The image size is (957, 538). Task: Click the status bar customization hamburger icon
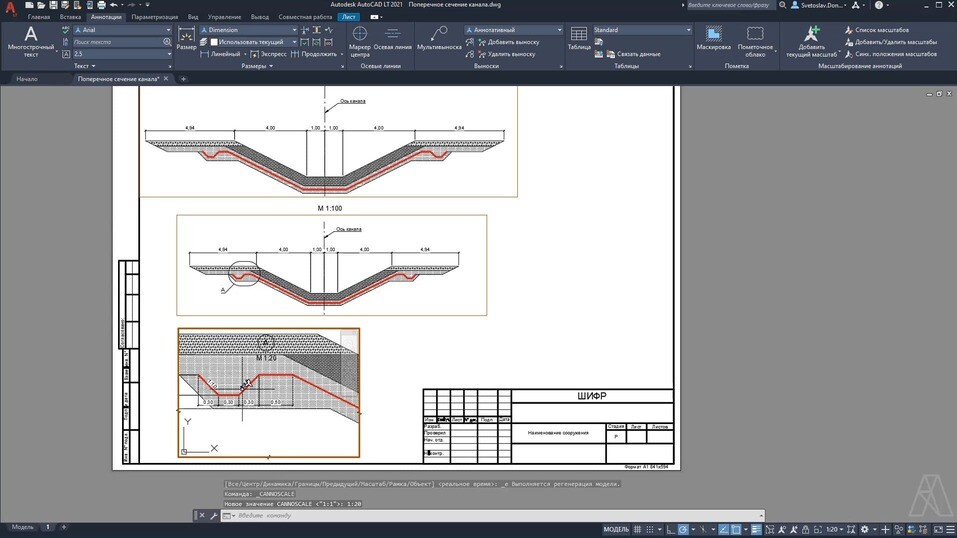click(951, 529)
